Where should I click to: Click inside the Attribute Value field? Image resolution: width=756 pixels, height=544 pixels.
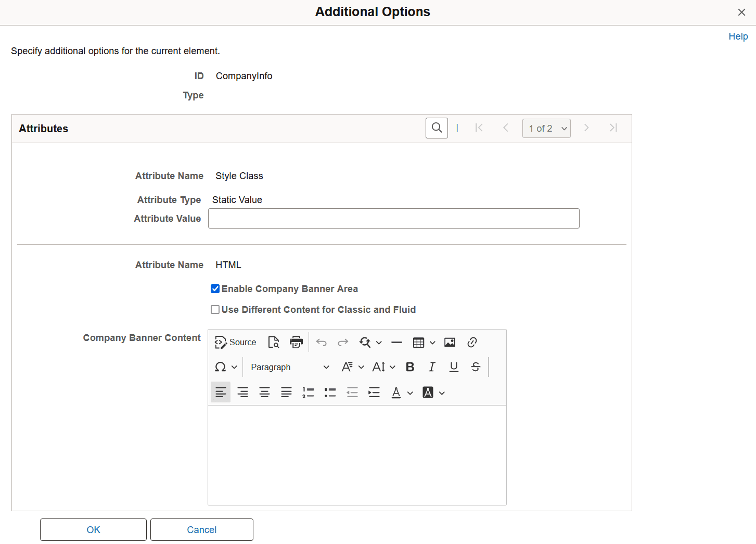[393, 218]
